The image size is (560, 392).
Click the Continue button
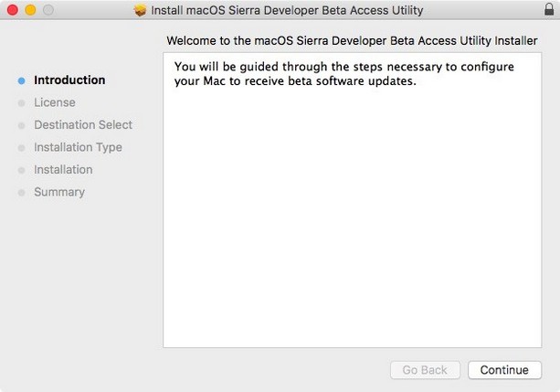click(504, 370)
